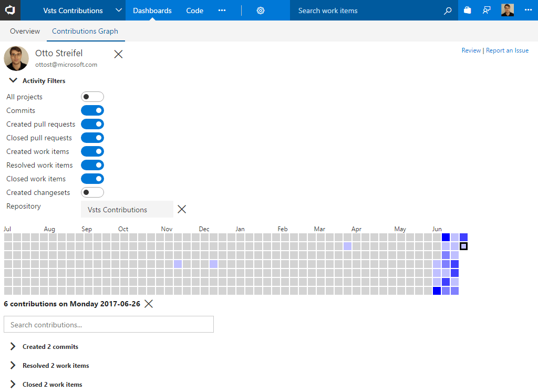Select the darkest June heatmap square

[446, 237]
